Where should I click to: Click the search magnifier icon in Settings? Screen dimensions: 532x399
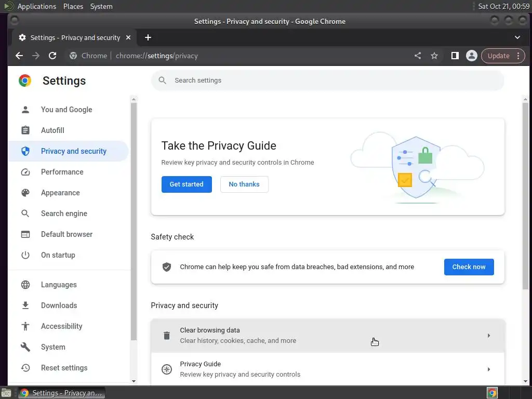click(163, 81)
